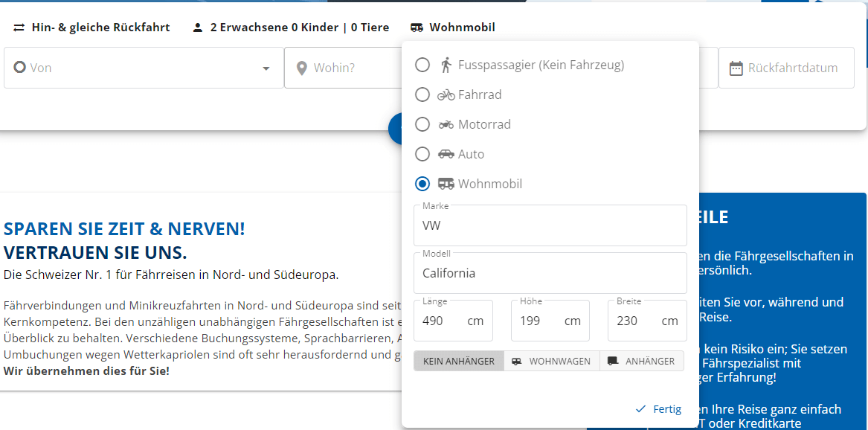Click the swap arrows trip type icon
Image resolution: width=868 pixels, height=430 pixels.
pos(19,28)
